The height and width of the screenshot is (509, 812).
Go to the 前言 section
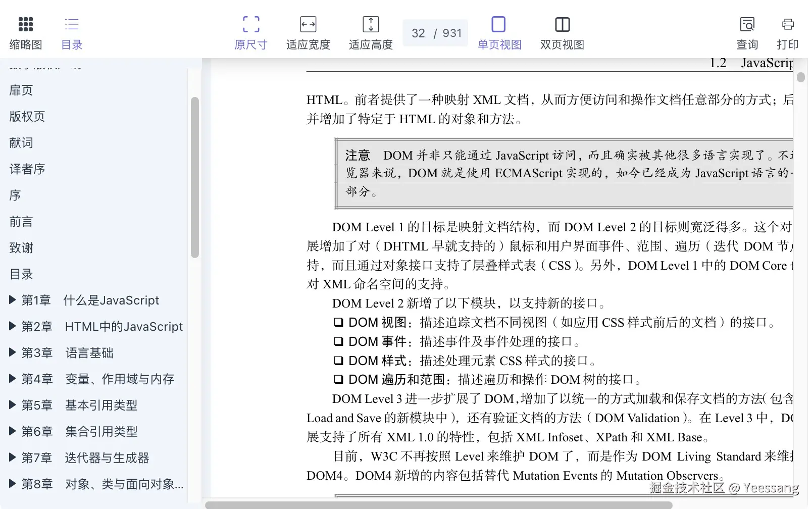(x=21, y=222)
